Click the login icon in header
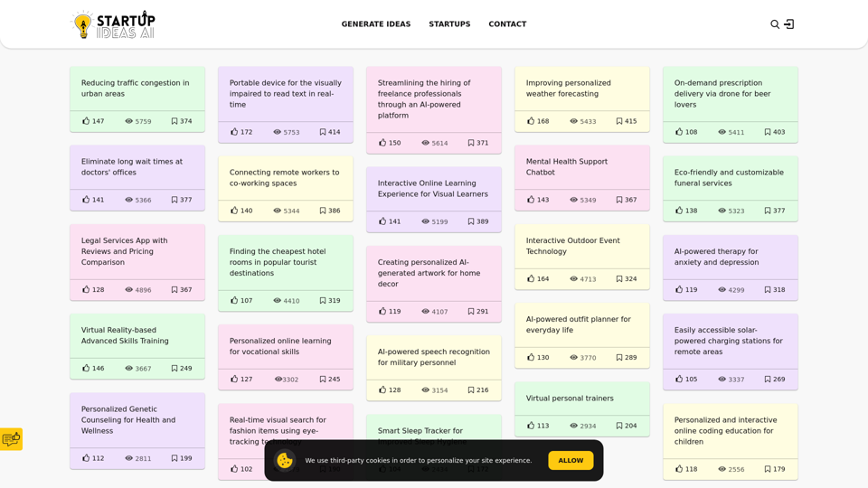This screenshot has width=868, height=488. [x=789, y=24]
